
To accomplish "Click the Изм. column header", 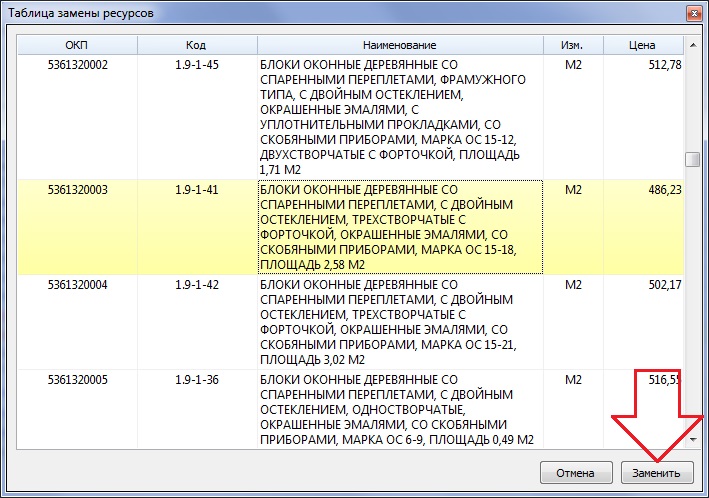I will tap(573, 45).
